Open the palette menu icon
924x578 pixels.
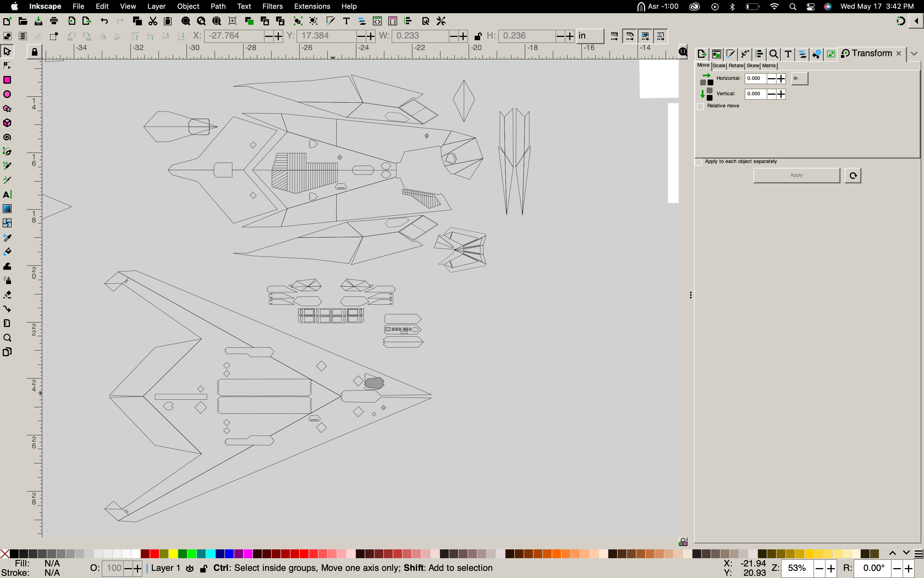918,554
